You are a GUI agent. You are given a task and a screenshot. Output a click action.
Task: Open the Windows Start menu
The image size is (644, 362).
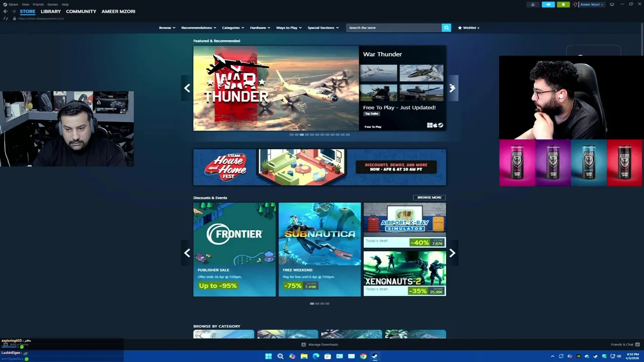[x=268, y=356]
